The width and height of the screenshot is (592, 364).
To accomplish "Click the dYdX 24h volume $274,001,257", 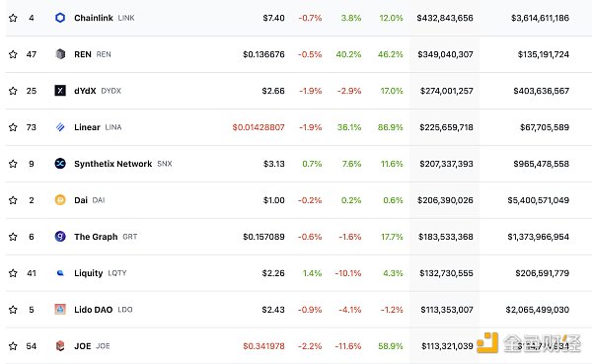I will (x=446, y=91).
